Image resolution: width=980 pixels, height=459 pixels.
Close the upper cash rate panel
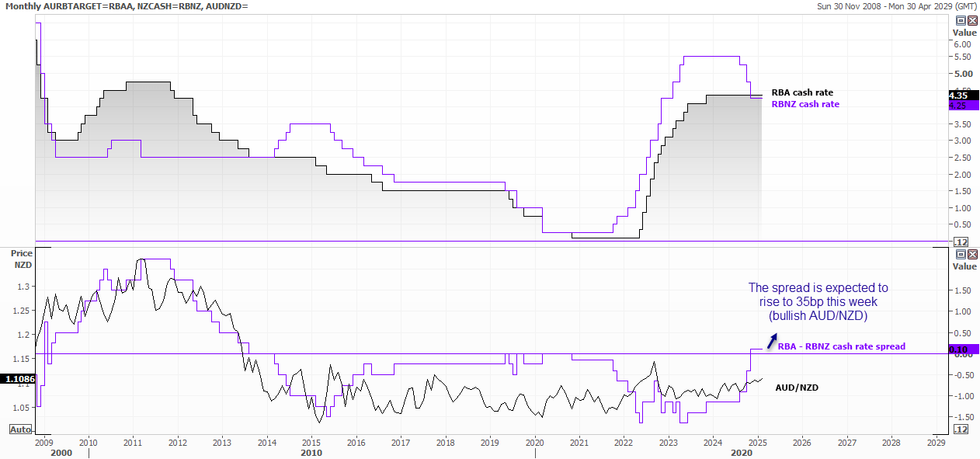(971, 20)
